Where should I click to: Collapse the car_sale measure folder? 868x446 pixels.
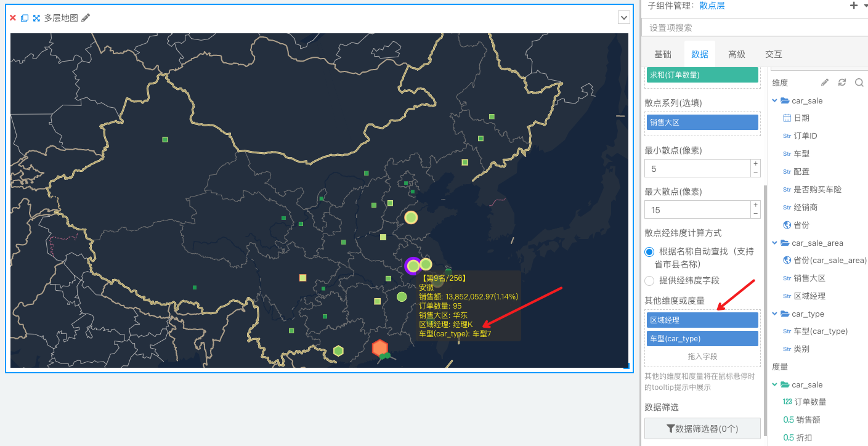coord(775,384)
